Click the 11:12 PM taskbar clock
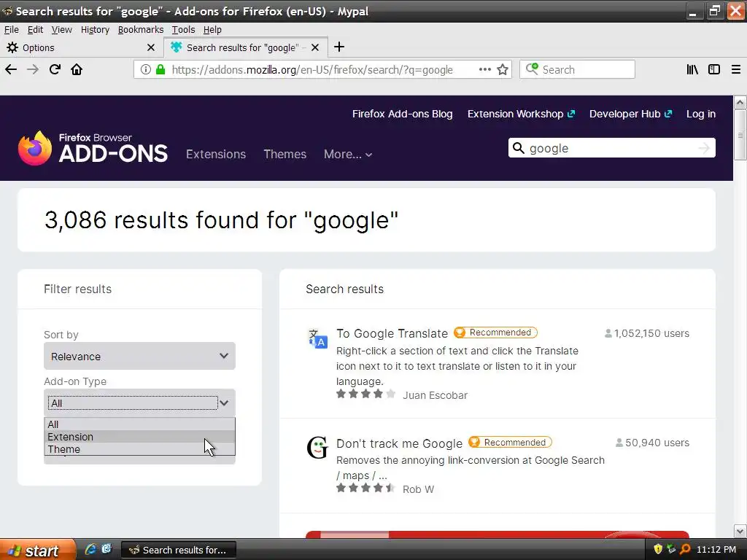This screenshot has width=747, height=560. (x=716, y=550)
